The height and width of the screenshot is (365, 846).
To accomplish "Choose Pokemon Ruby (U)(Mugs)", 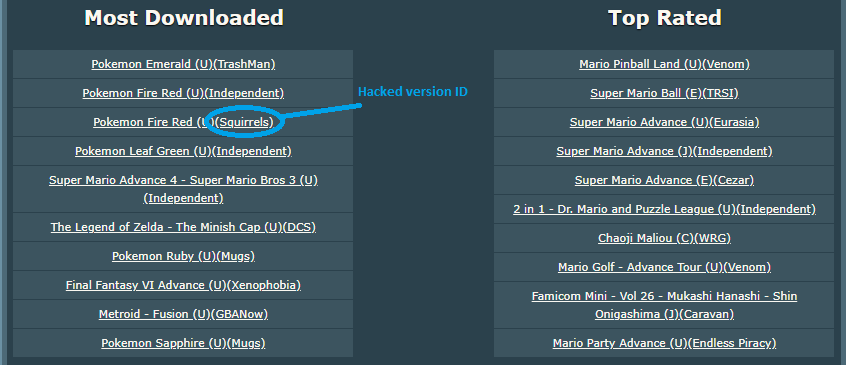I will pos(183,257).
